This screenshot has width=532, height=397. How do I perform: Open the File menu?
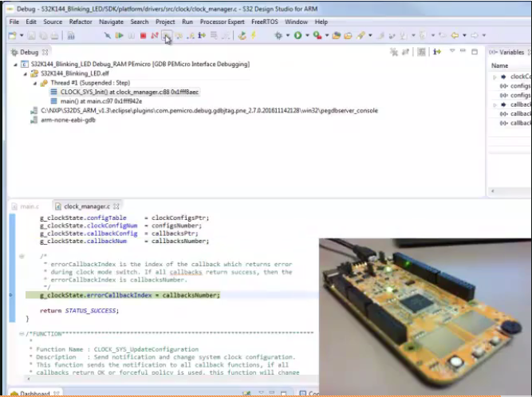coord(14,22)
